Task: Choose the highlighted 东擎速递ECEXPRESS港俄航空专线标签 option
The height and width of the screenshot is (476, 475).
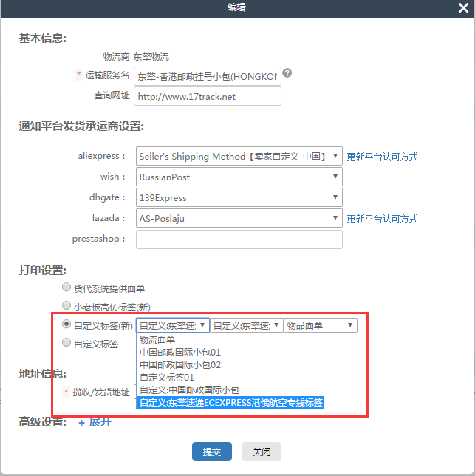Action: click(230, 403)
